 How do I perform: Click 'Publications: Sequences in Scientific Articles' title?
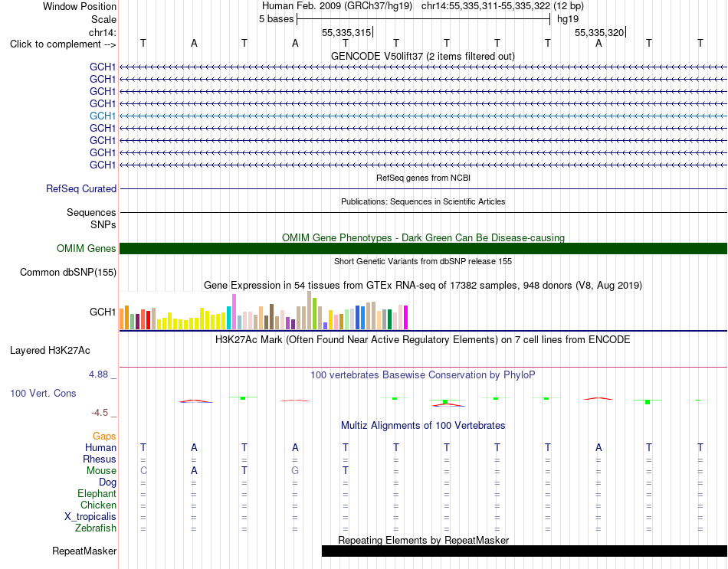tap(423, 201)
